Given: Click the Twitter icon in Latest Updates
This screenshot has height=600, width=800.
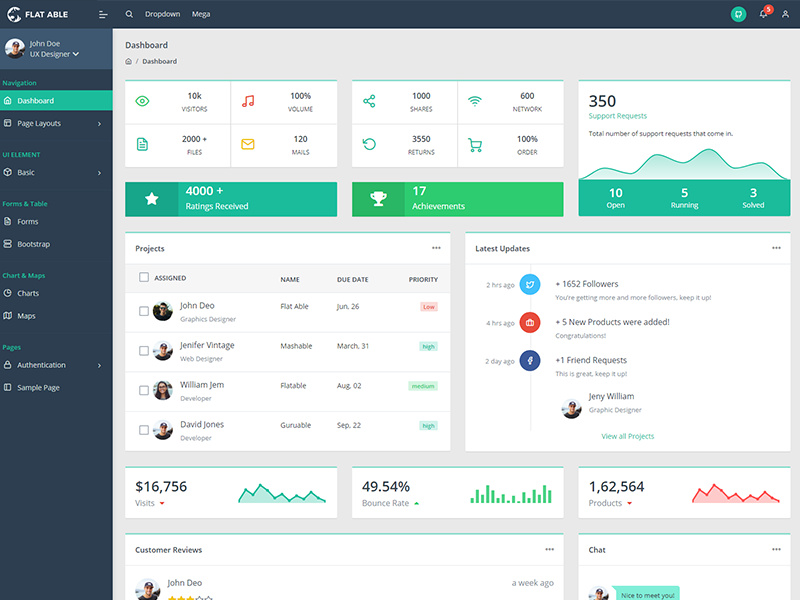Looking at the screenshot, I should pyautogui.click(x=529, y=284).
